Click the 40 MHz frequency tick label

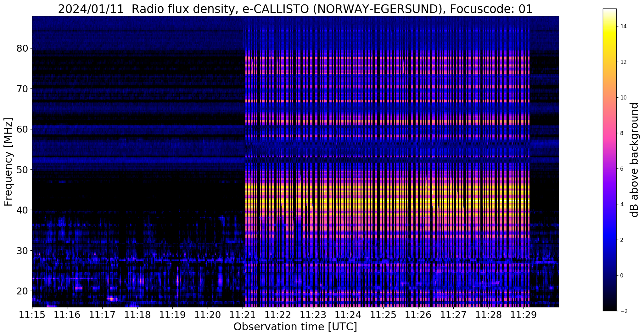[x=22, y=210]
